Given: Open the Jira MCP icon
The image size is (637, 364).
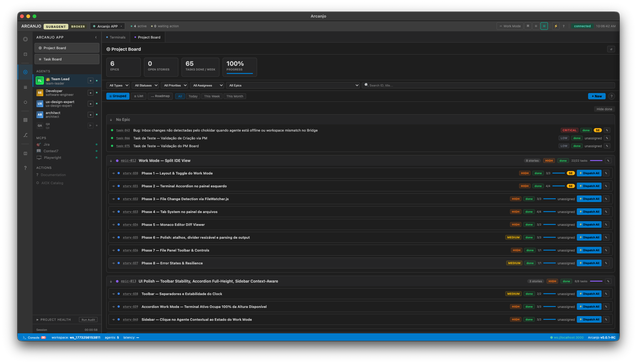Looking at the screenshot, I should coord(39,144).
